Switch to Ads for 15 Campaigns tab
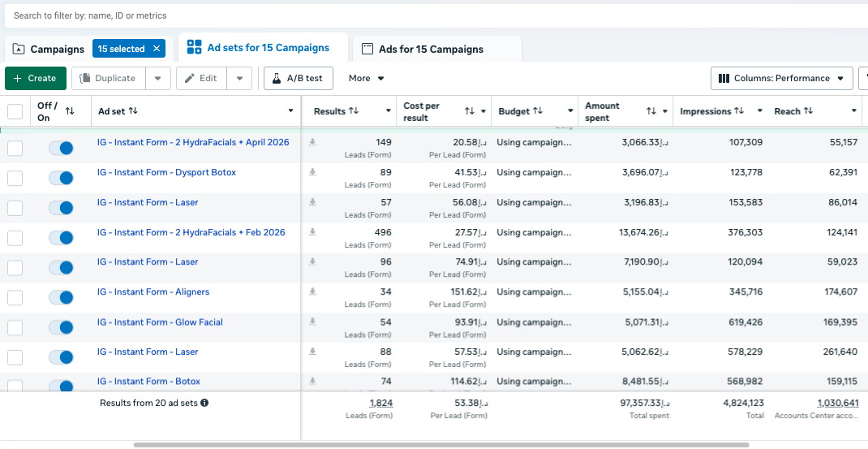The image size is (868, 449). pos(437,50)
